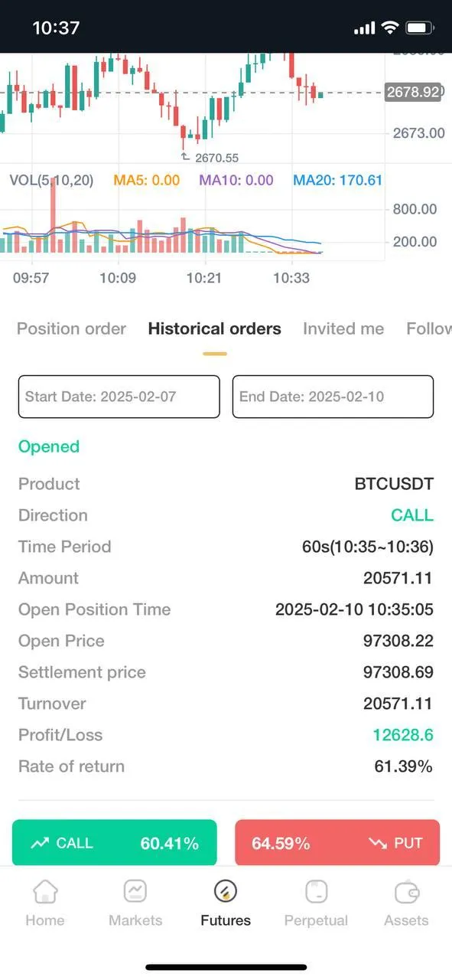Select the Historical orders tab

[215, 328]
